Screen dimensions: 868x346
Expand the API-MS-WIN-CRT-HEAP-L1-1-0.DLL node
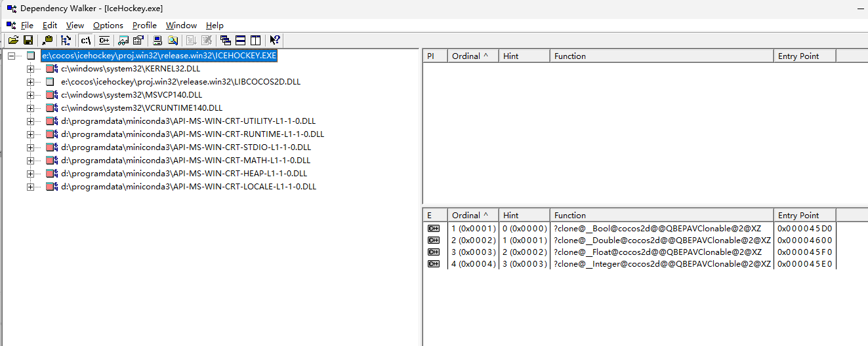30,174
